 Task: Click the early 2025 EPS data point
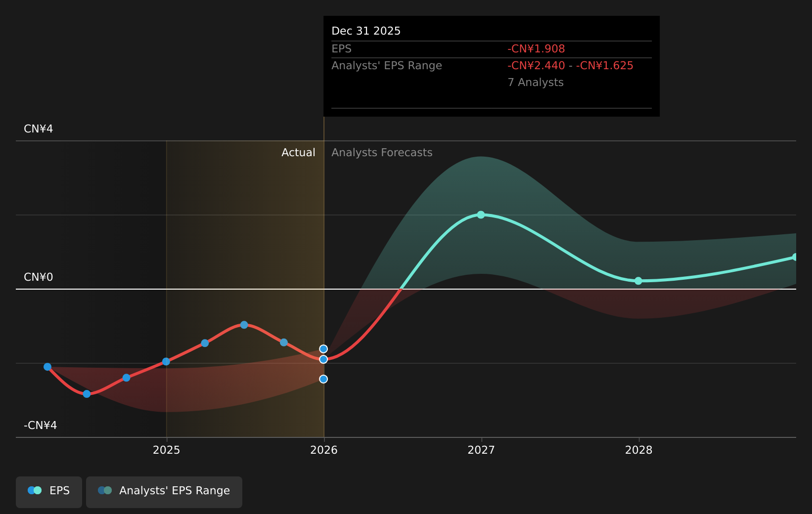tap(166, 361)
